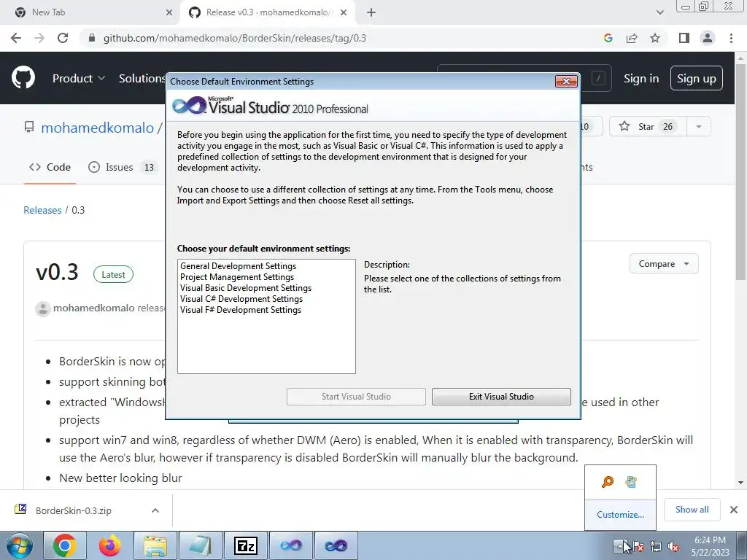Click the Exit Visual Studio button

click(501, 397)
